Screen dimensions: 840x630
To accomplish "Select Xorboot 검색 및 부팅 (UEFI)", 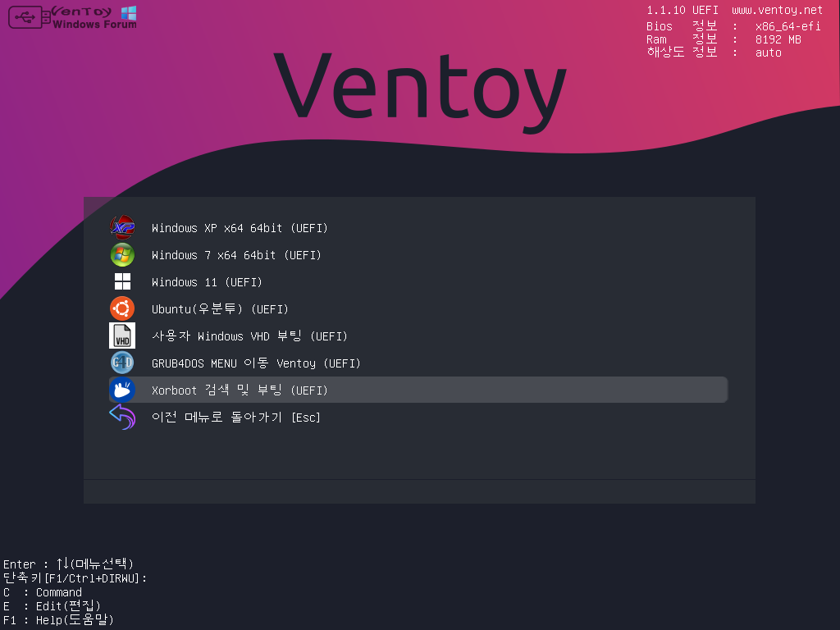I will point(418,390).
